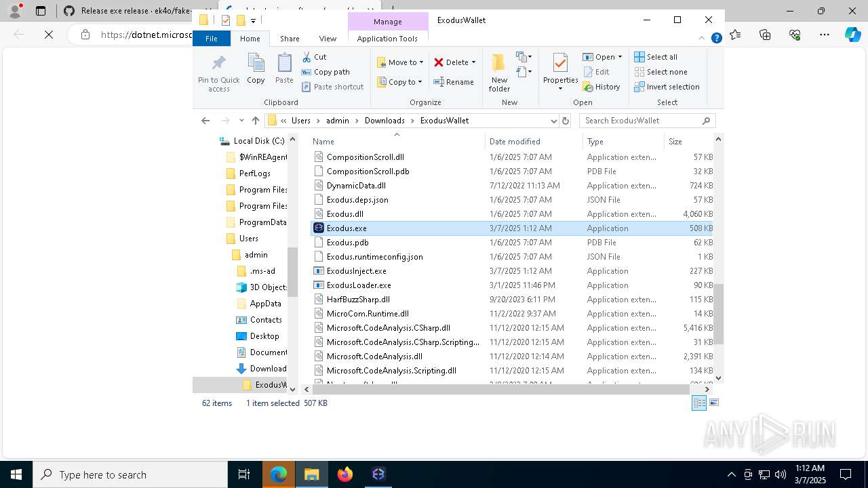The width and height of the screenshot is (868, 488).
Task: Open the Copy to dropdown
Action: pyautogui.click(x=399, y=82)
